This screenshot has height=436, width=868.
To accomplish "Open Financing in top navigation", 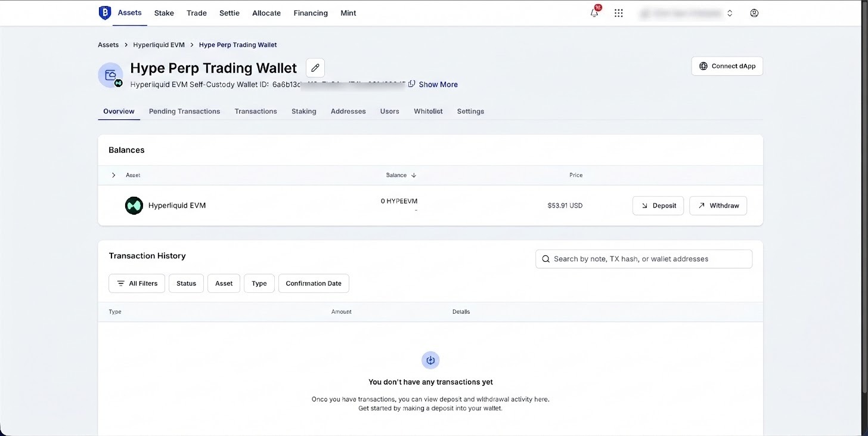I will [x=311, y=13].
